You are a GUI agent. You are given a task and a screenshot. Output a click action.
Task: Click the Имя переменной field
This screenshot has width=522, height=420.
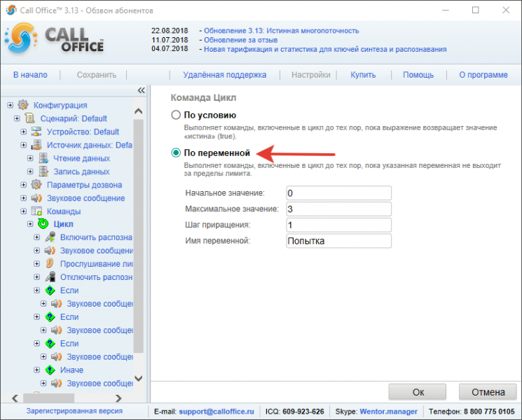[338, 241]
